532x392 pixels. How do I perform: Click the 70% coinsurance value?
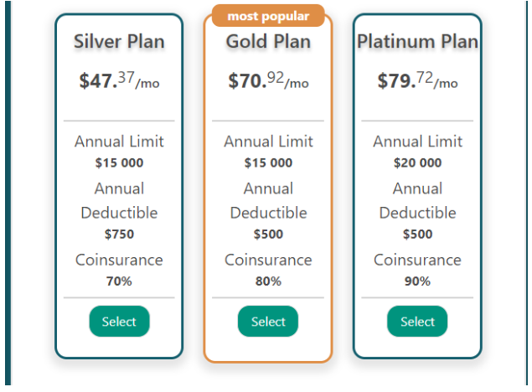[119, 281]
